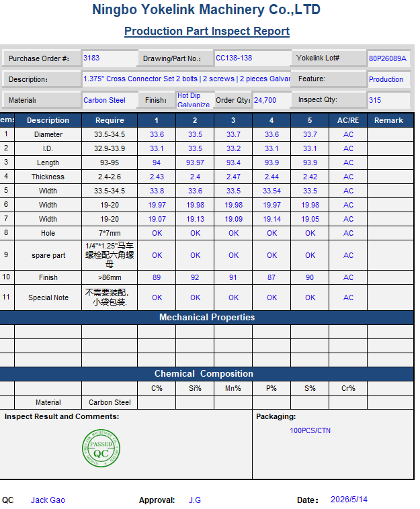420x509 pixels.
Task: Click spare part requirement 1/4"*1.25" cell
Action: (x=110, y=255)
